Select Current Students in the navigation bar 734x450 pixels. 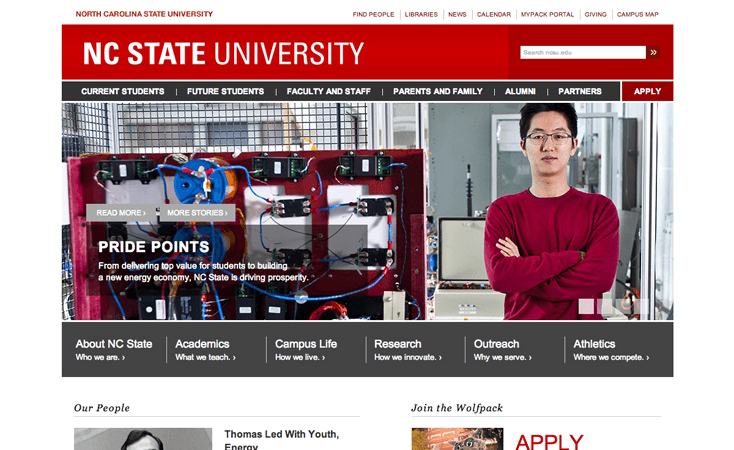click(123, 91)
